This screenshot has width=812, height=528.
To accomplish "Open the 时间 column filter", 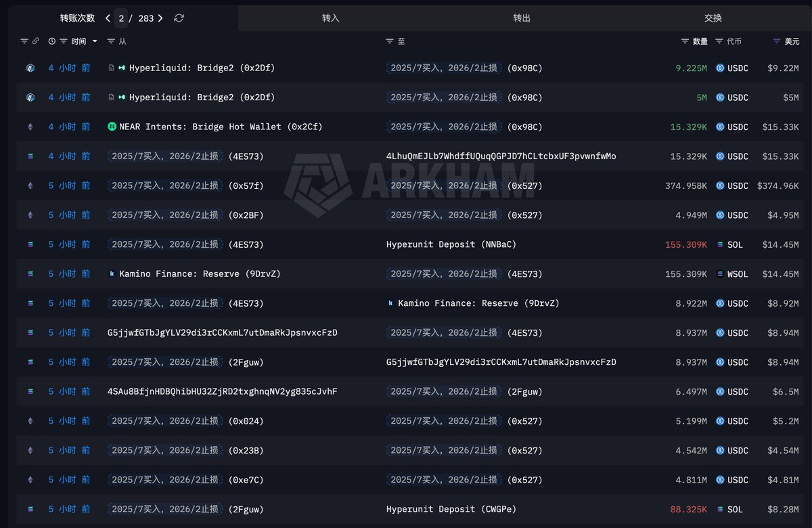I will tap(64, 41).
